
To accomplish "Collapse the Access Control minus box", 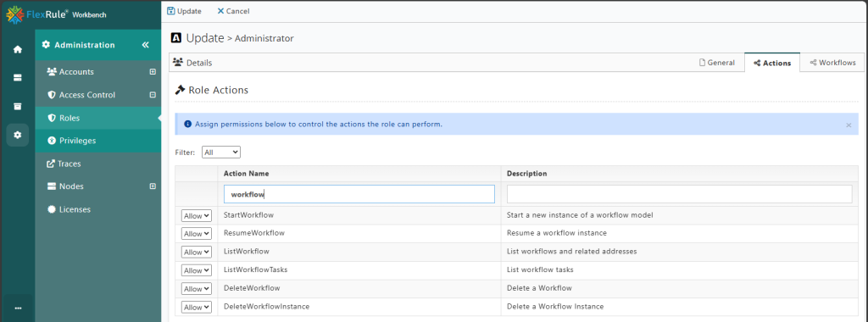I will (x=153, y=95).
